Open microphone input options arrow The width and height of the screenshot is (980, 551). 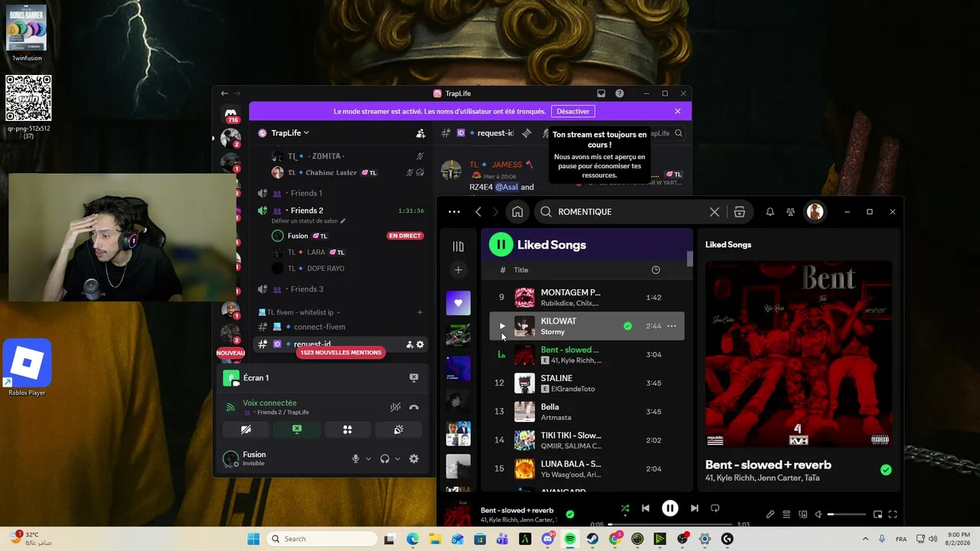tap(368, 459)
